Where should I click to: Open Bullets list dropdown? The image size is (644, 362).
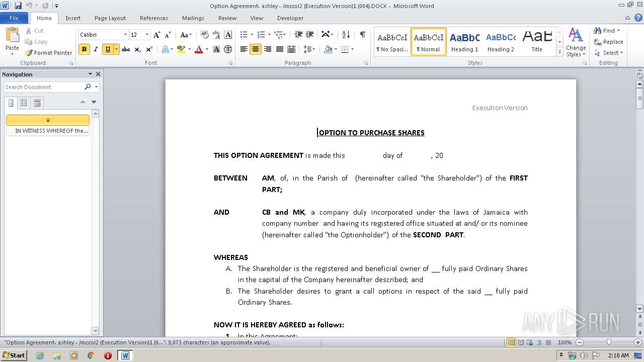252,35
